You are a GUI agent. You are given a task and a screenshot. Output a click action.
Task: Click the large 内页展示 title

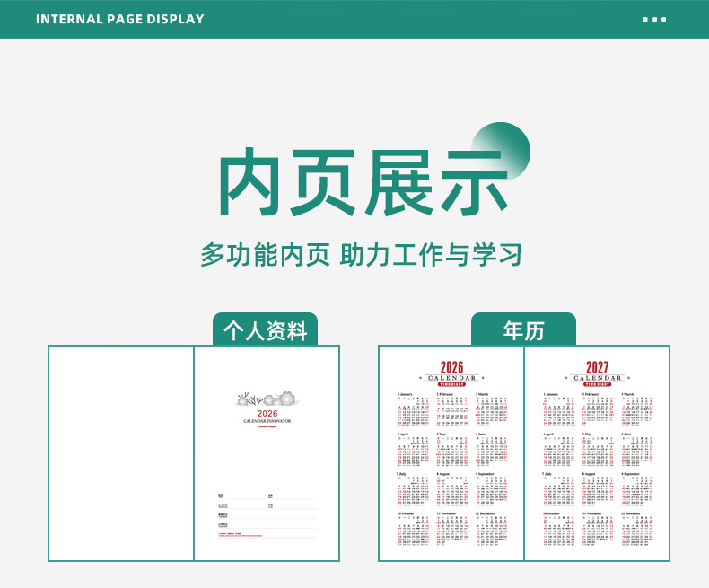click(x=363, y=184)
